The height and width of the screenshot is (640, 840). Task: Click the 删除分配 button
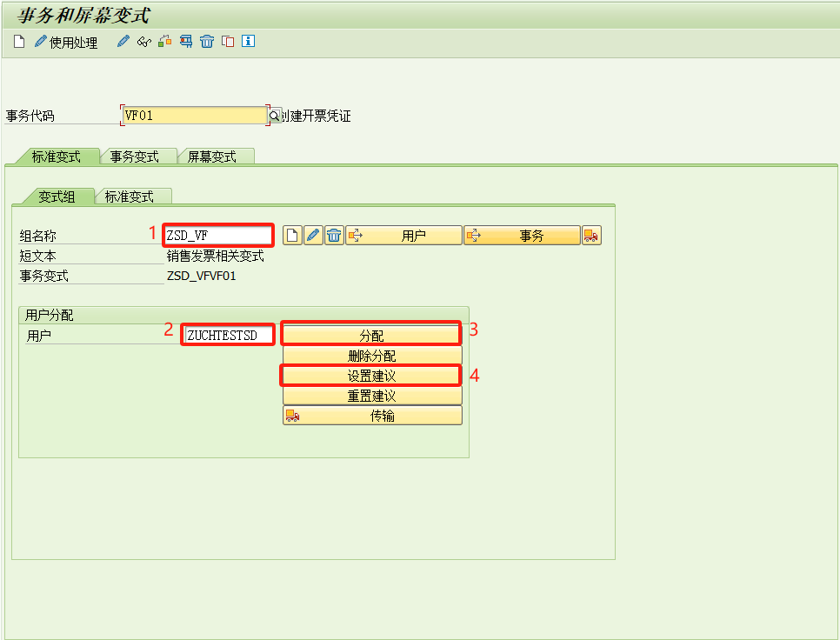[372, 356]
